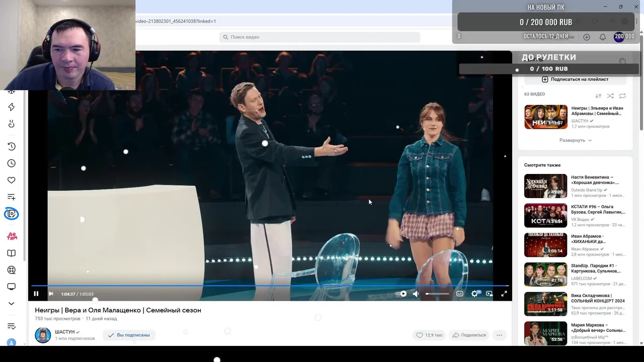
Task: Open liked videos heart icon
Action: (x=12, y=180)
